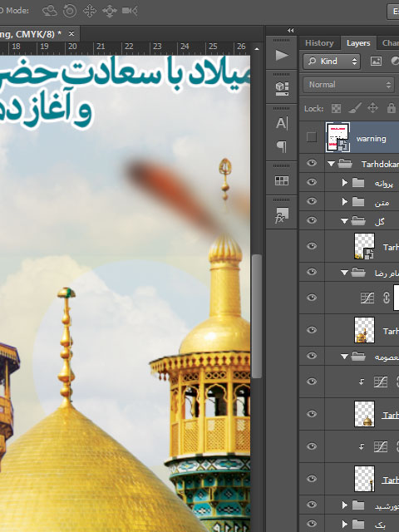The height and width of the screenshot is (532, 399).
Task: Hide the متن group eye
Action: tap(312, 201)
